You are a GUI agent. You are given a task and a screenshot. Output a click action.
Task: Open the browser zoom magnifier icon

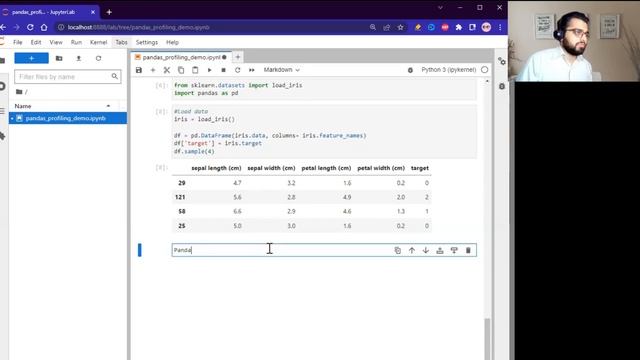pyautogui.click(x=373, y=27)
